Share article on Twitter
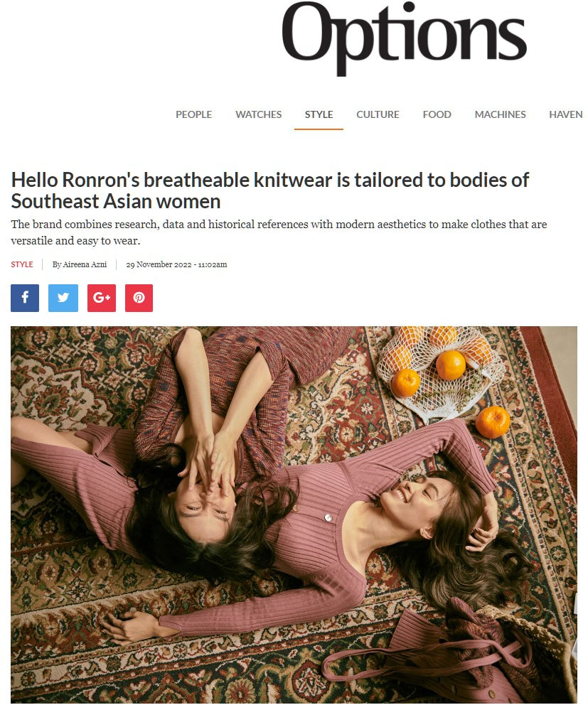This screenshot has height=705, width=588. tap(63, 298)
